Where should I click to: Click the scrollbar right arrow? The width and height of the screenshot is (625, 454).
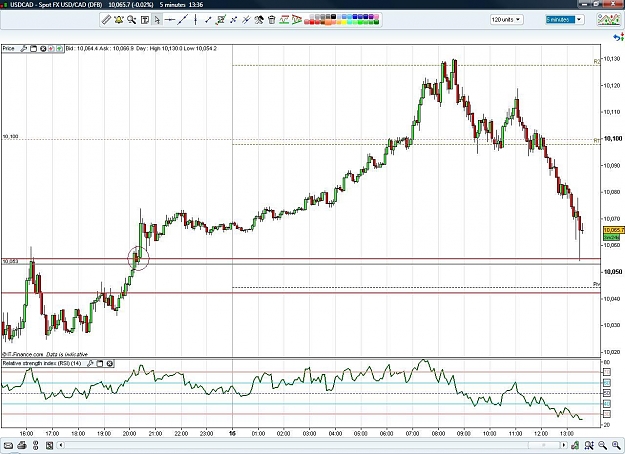(x=564, y=445)
